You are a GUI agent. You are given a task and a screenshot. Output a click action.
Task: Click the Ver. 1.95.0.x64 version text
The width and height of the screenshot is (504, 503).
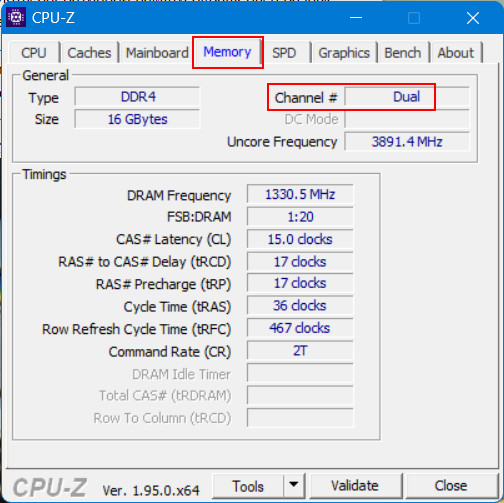(151, 490)
